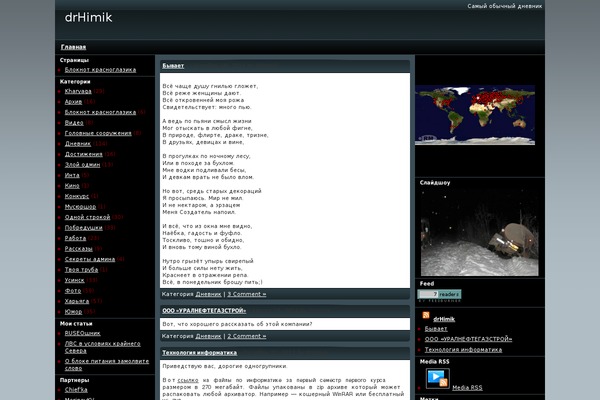
Task: Open the RUSEOшник article link
Action: [x=82, y=333]
